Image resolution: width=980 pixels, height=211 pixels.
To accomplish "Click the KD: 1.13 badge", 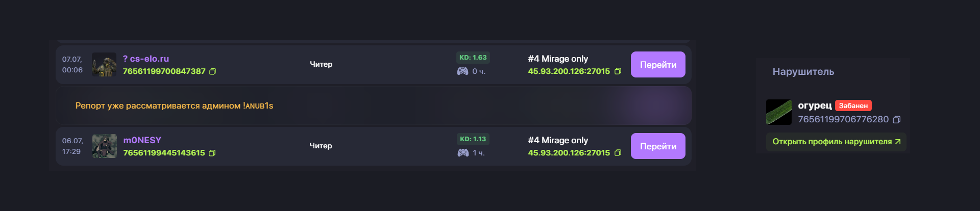I will pos(473,139).
